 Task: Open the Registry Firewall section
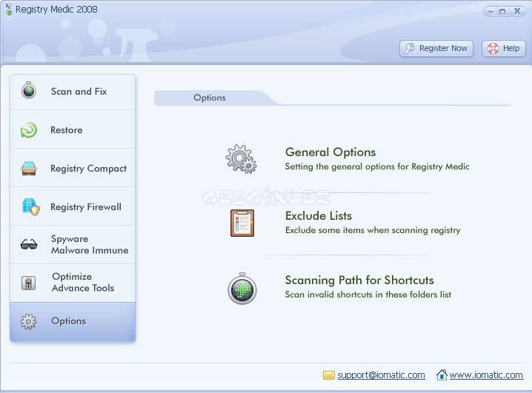(x=73, y=206)
